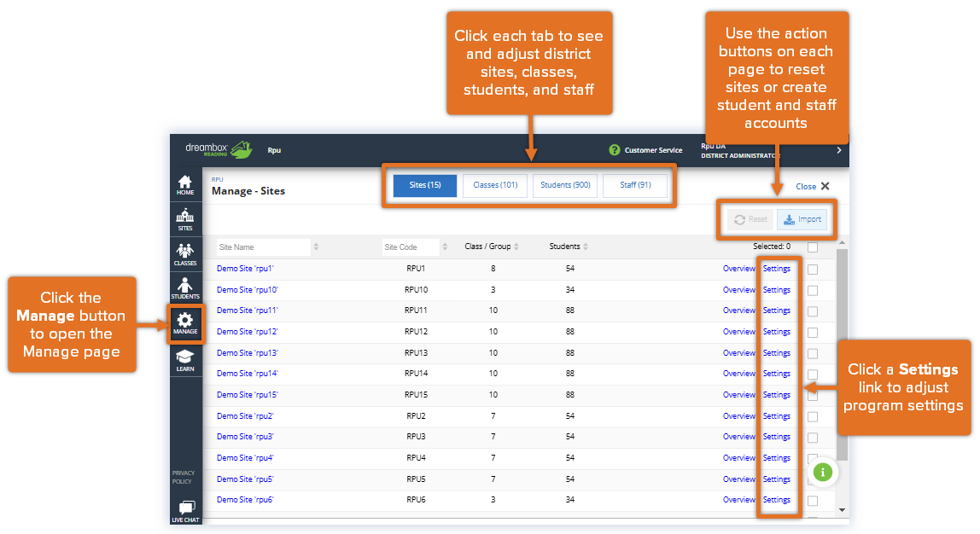Image resolution: width=980 pixels, height=534 pixels.
Task: Open Demo Site 'rpu15' link
Action: (247, 395)
